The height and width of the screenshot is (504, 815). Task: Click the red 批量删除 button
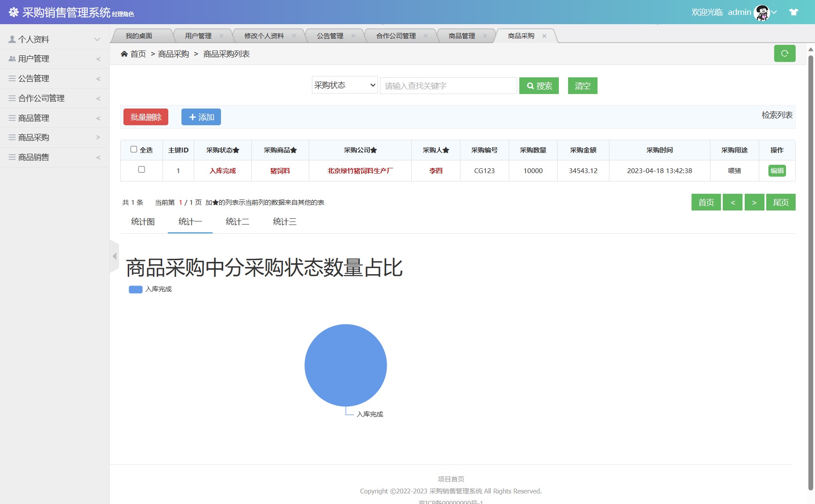(x=145, y=117)
